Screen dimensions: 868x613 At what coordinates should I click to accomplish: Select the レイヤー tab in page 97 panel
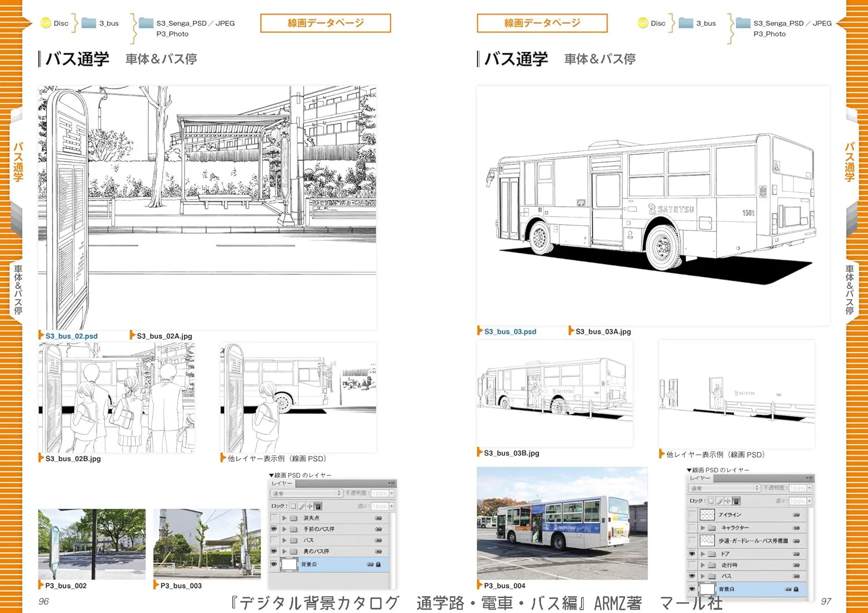pos(700,478)
